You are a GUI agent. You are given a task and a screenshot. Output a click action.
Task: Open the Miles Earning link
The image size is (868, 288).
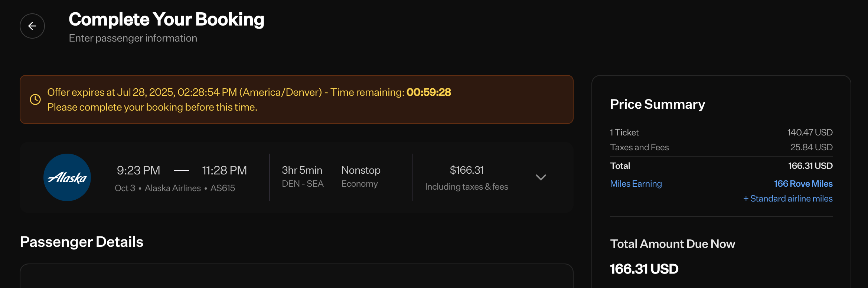pyautogui.click(x=636, y=184)
